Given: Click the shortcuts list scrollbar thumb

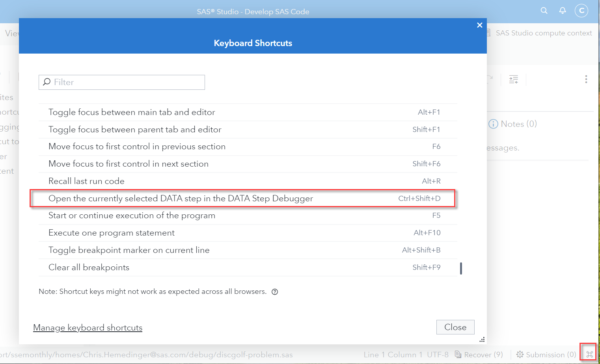Looking at the screenshot, I should (461, 268).
